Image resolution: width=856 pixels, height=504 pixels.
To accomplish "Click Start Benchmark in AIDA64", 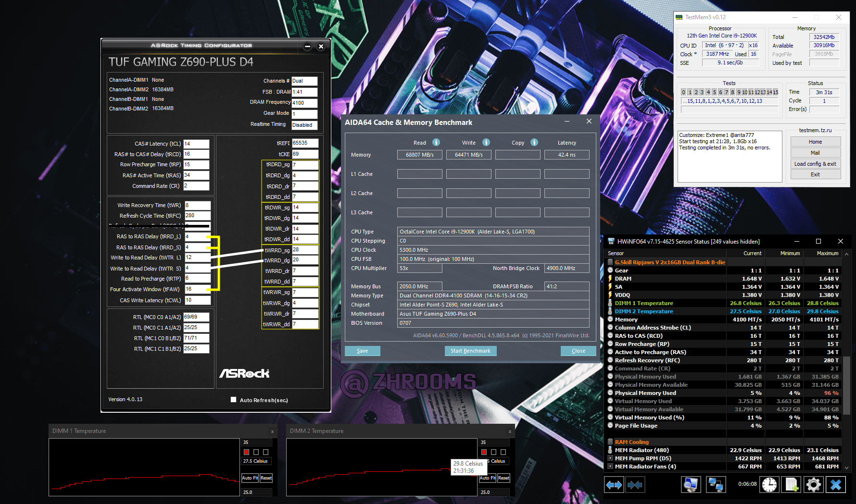I will click(470, 351).
